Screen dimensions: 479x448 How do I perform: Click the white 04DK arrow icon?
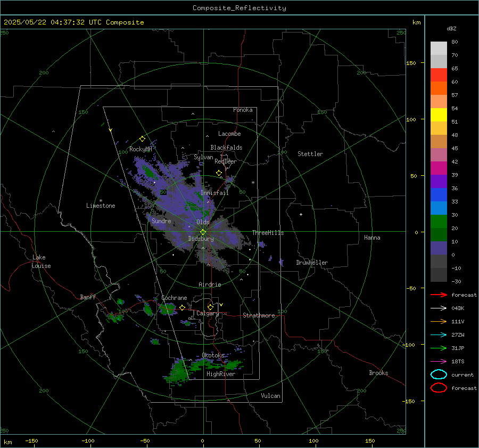coord(439,308)
